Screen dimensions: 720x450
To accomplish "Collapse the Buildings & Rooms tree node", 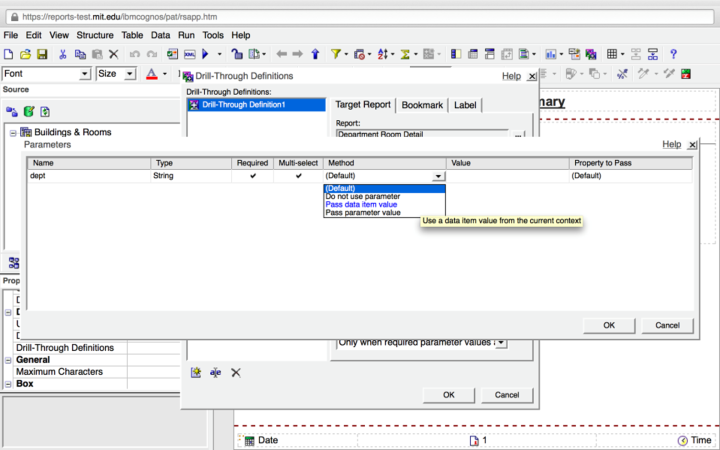I will point(13,132).
